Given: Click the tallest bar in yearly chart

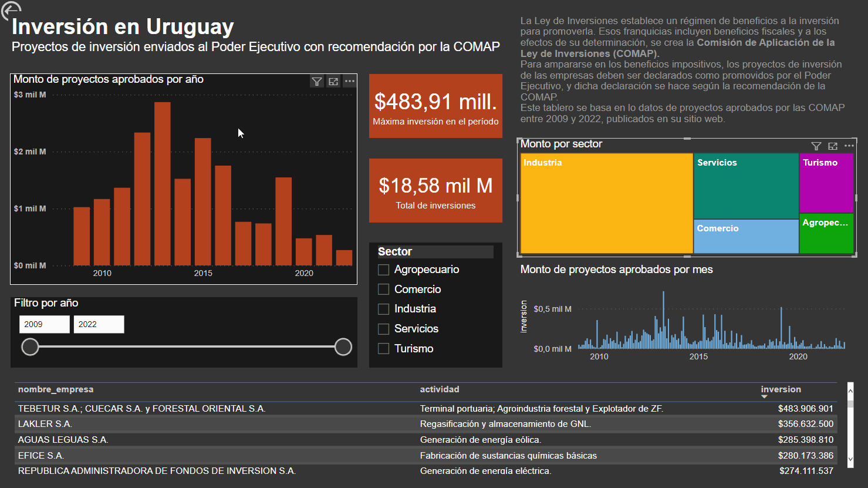Looking at the screenshot, I should 163,184.
